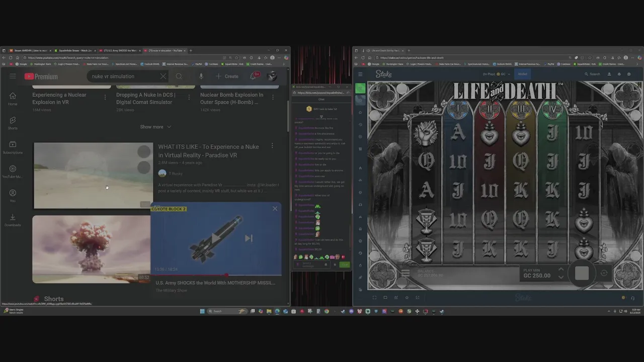Open the autoplay circular arrows button
Viewport: 644px width, 362px height.
(604, 273)
